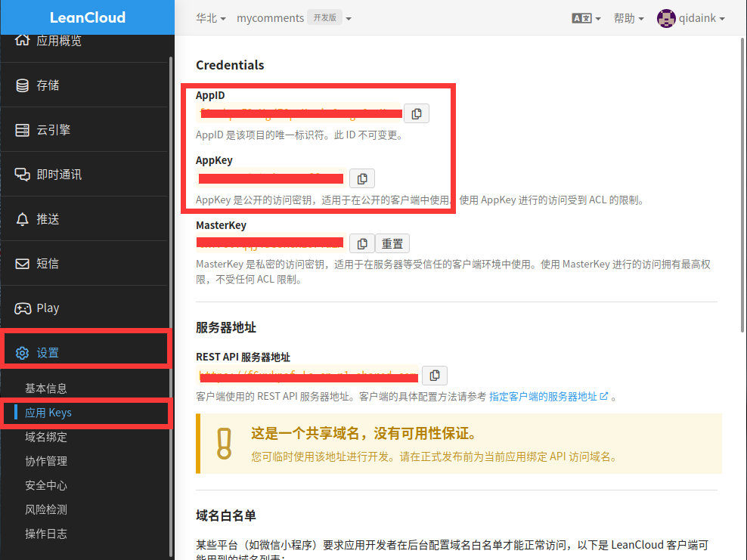The image size is (747, 560).
Task: Open the Play game section
Action: click(x=48, y=308)
